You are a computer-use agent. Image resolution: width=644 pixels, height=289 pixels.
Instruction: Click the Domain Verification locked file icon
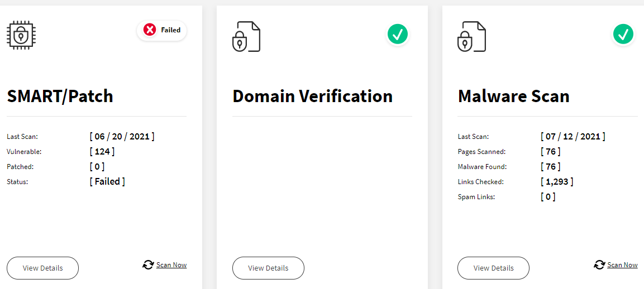(246, 36)
